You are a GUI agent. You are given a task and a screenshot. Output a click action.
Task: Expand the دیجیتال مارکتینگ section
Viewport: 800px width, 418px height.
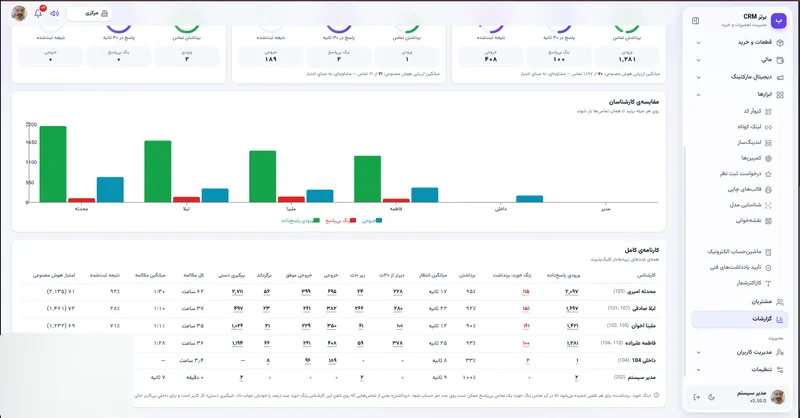click(x=740, y=77)
